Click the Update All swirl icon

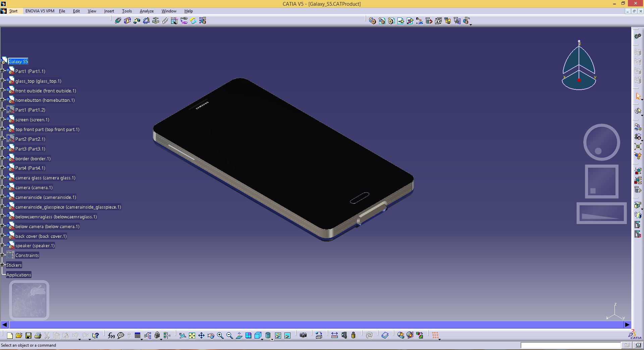tap(369, 335)
